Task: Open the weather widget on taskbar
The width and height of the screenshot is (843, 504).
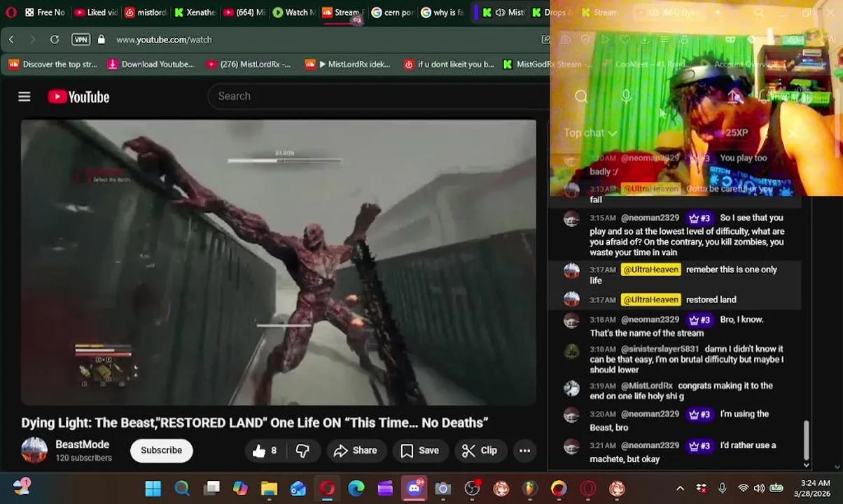Action: point(22,486)
